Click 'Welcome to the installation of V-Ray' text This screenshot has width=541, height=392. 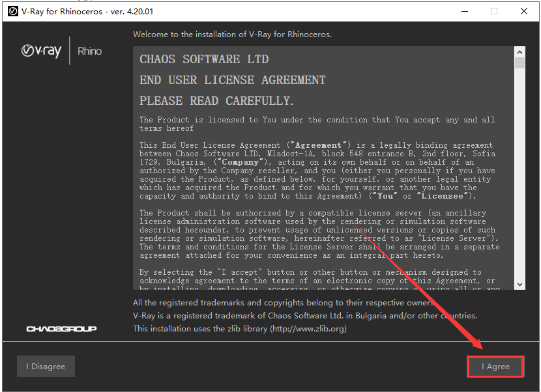[232, 34]
